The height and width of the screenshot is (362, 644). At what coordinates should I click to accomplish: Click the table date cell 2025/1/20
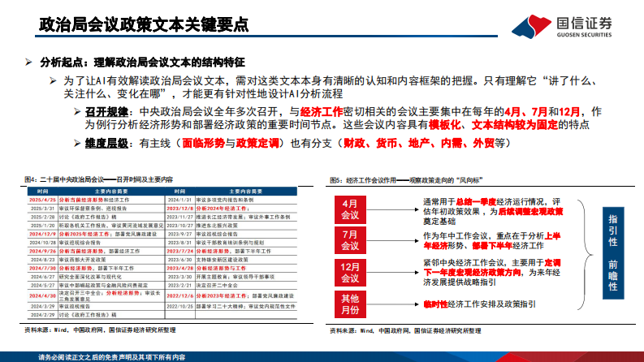pyautogui.click(x=42, y=226)
